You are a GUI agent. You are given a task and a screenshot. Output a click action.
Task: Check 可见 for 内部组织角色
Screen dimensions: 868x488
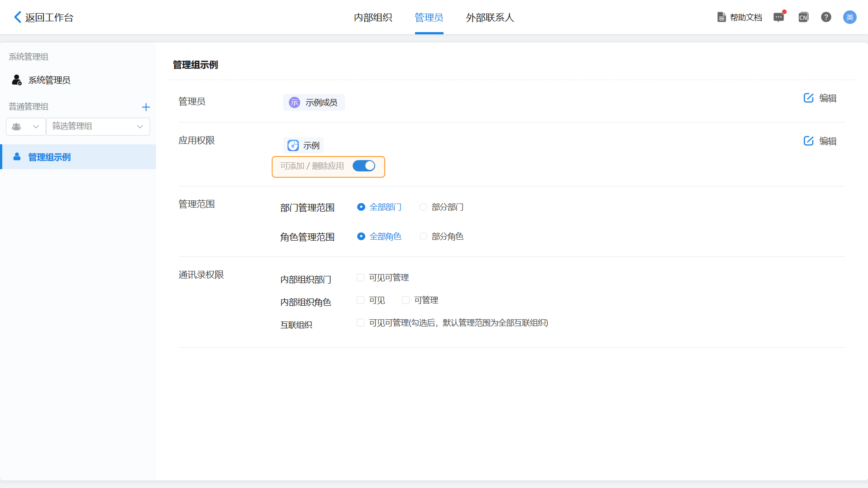(361, 300)
